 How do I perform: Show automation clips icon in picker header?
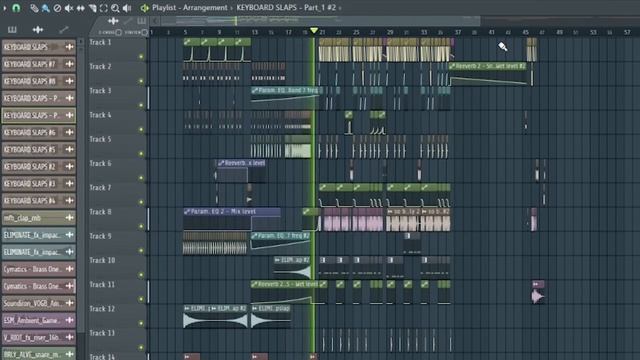pyautogui.click(x=64, y=29)
